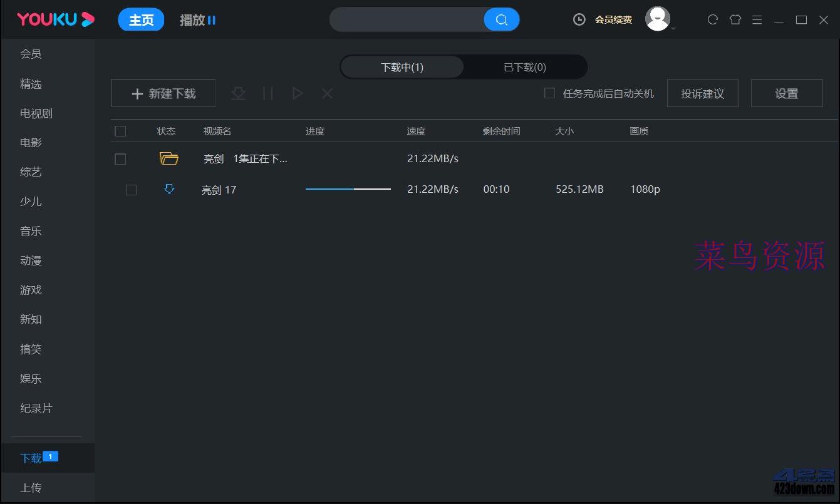
Task: Click the blue downloading arrow status icon
Action: point(169,188)
